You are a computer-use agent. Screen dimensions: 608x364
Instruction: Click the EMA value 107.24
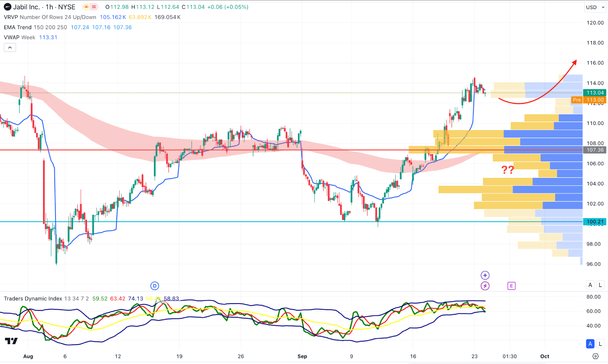[80, 27]
